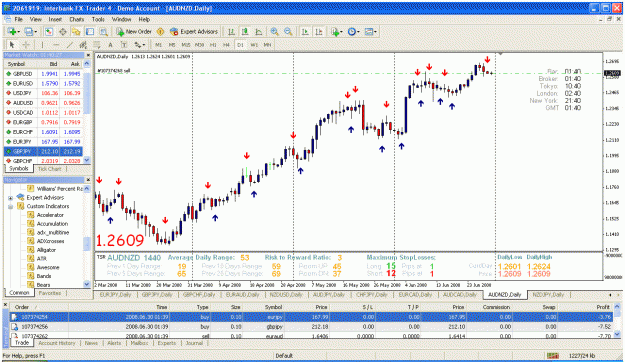
Task: Open the Indicators list dropdown
Action: click(x=336, y=31)
